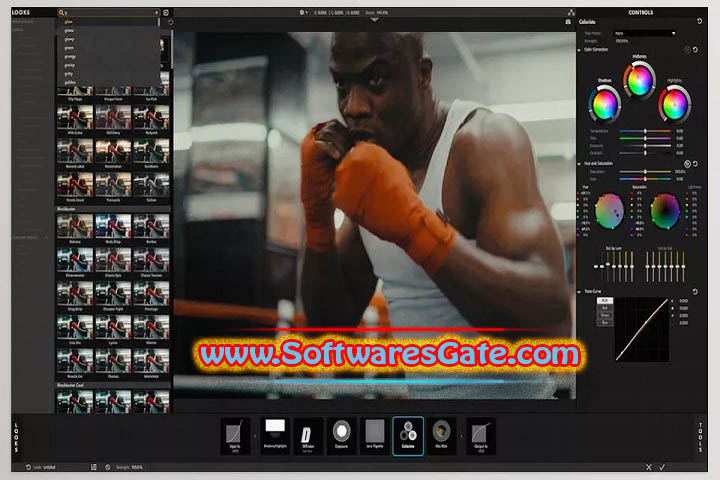Screen dimensions: 720x480
Task: Select the Lens Vignette tool in the chain
Action: click(375, 435)
